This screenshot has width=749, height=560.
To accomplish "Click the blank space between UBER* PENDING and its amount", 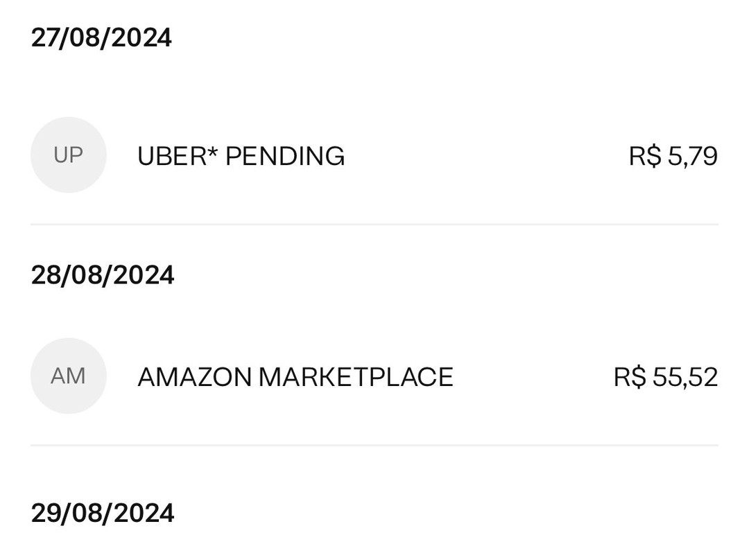I will [x=486, y=156].
